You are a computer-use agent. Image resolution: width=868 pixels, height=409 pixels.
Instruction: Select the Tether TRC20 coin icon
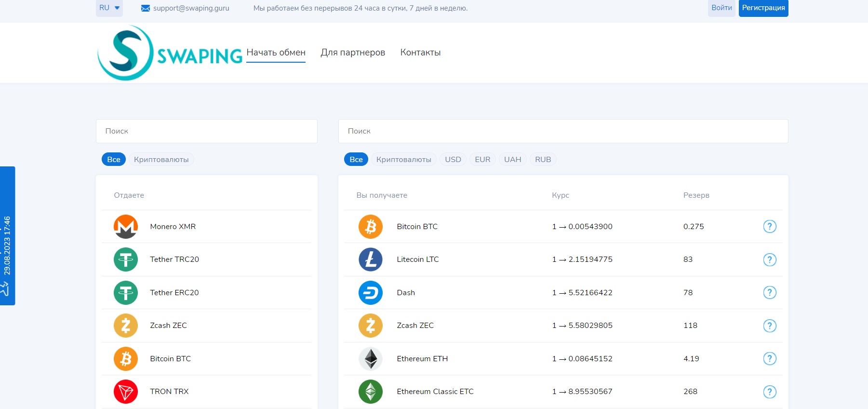[x=126, y=259]
